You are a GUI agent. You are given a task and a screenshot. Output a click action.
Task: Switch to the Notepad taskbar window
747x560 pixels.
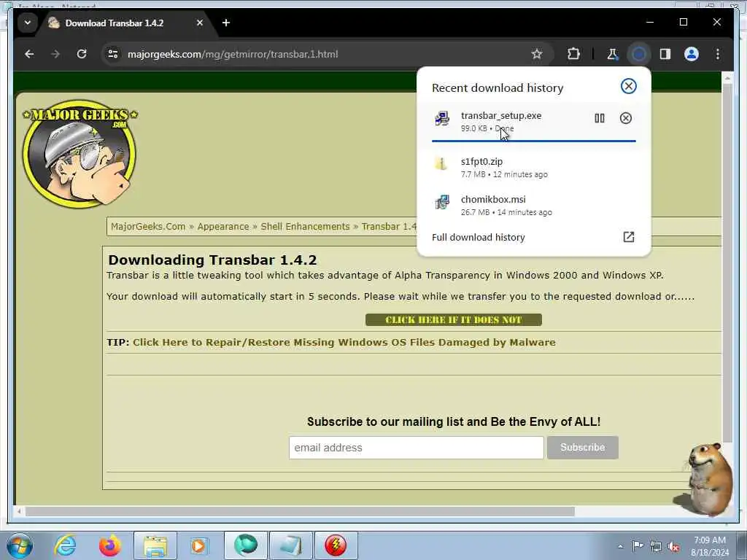click(x=290, y=545)
